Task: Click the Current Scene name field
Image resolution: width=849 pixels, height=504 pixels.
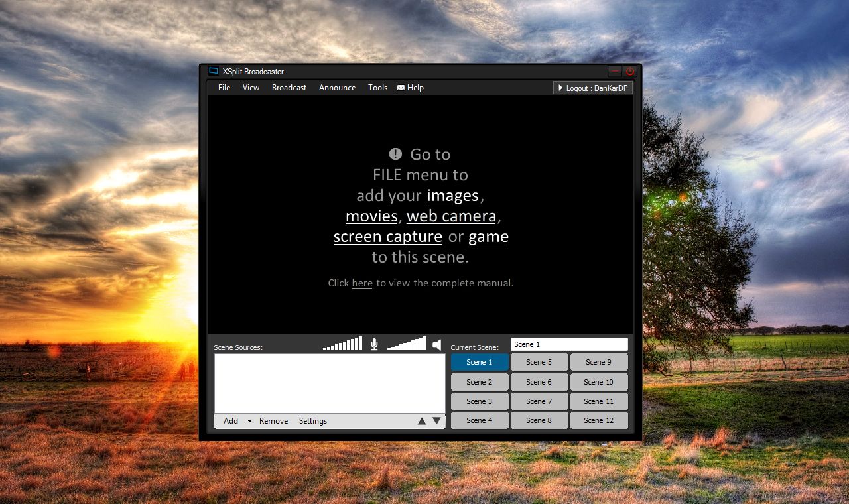Action: point(569,344)
